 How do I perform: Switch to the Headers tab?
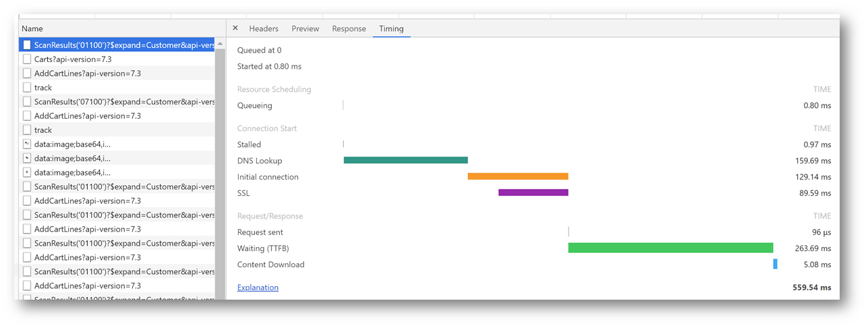[x=264, y=29]
